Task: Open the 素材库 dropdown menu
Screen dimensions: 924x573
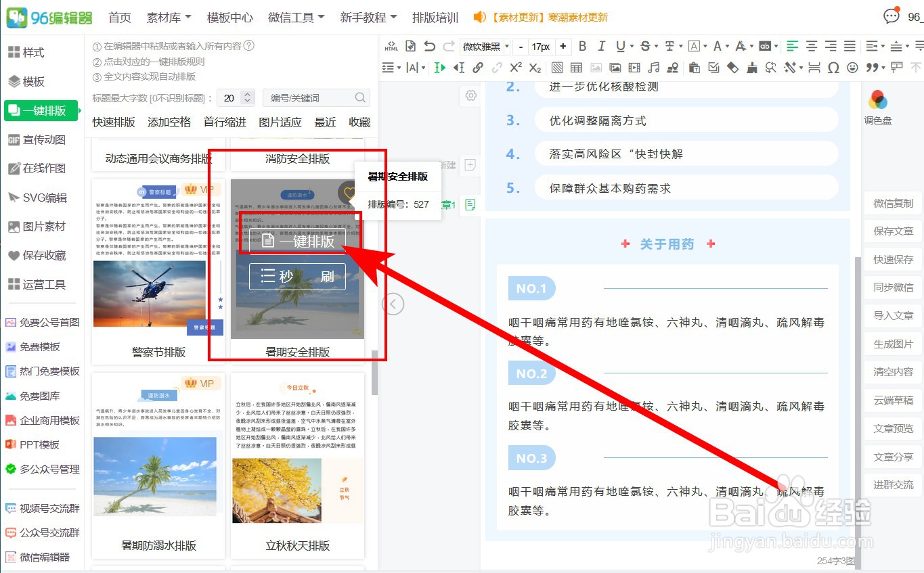Action: (x=169, y=18)
